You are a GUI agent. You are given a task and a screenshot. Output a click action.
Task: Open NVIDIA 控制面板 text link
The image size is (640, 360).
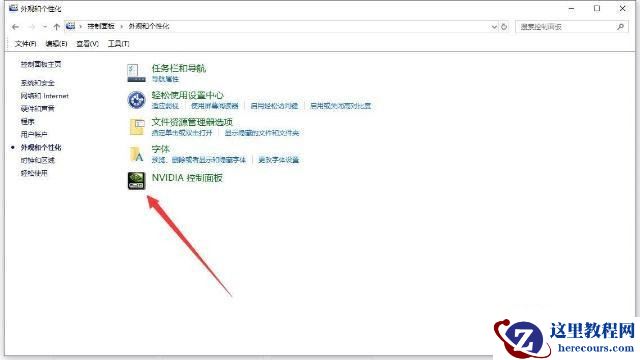pyautogui.click(x=187, y=178)
